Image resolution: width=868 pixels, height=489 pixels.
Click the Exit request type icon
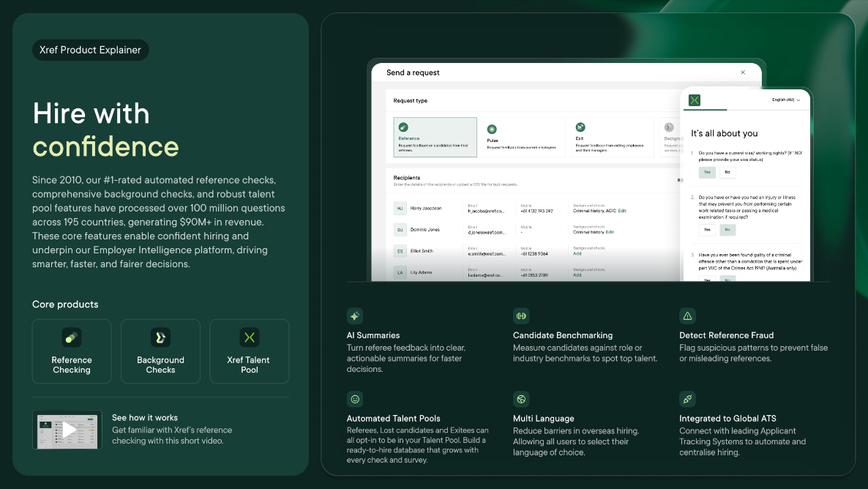[x=580, y=127]
